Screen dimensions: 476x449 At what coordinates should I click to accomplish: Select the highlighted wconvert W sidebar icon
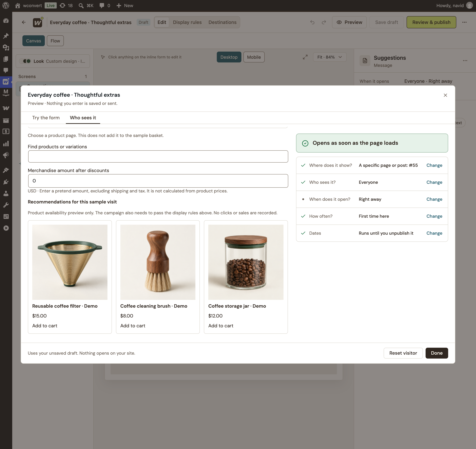tap(6, 82)
